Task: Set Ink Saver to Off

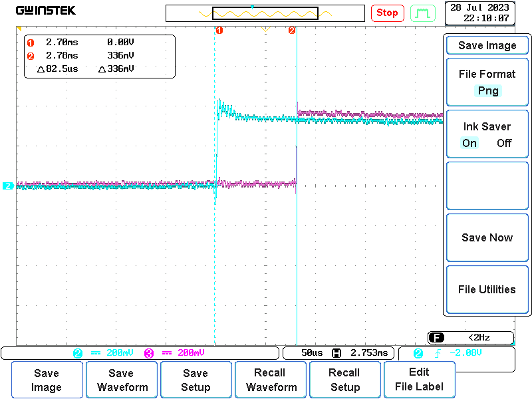Action: pos(504,143)
